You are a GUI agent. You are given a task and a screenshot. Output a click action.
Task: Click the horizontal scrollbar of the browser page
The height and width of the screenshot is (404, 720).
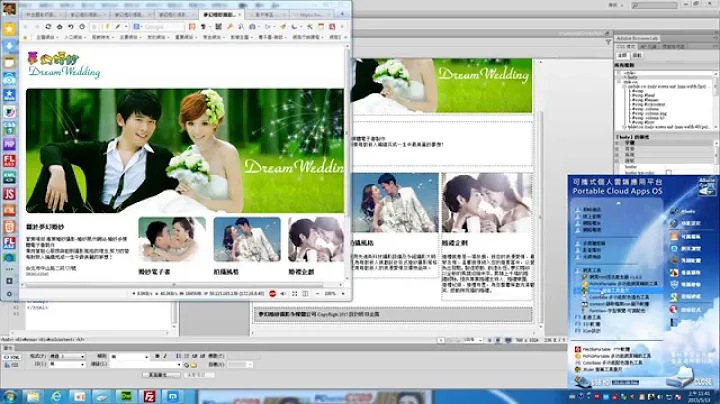[174, 285]
